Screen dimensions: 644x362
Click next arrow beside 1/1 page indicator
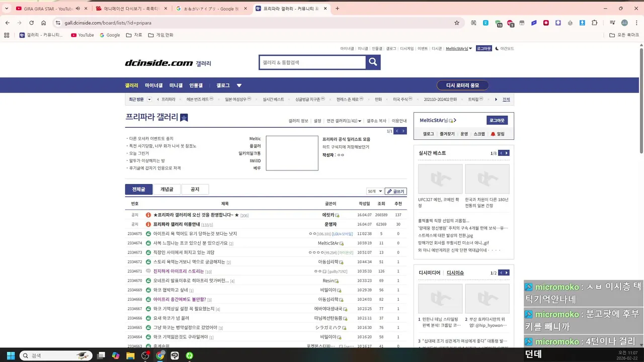tap(404, 131)
